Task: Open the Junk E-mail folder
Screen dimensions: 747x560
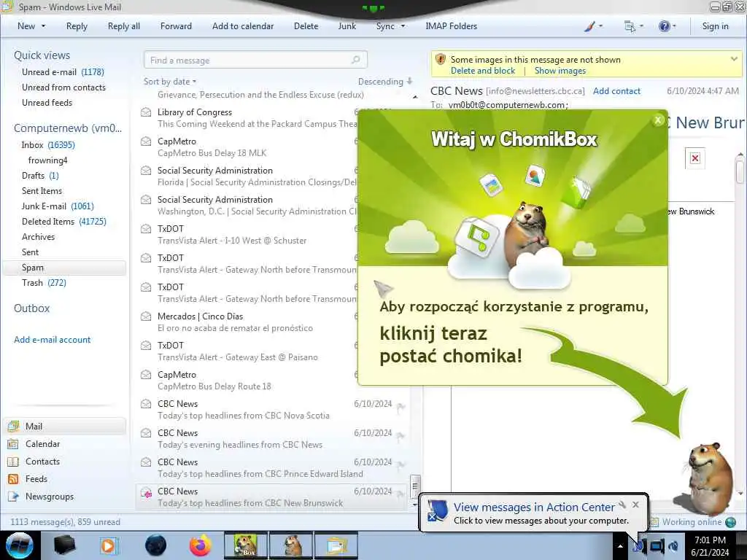Action: click(58, 206)
